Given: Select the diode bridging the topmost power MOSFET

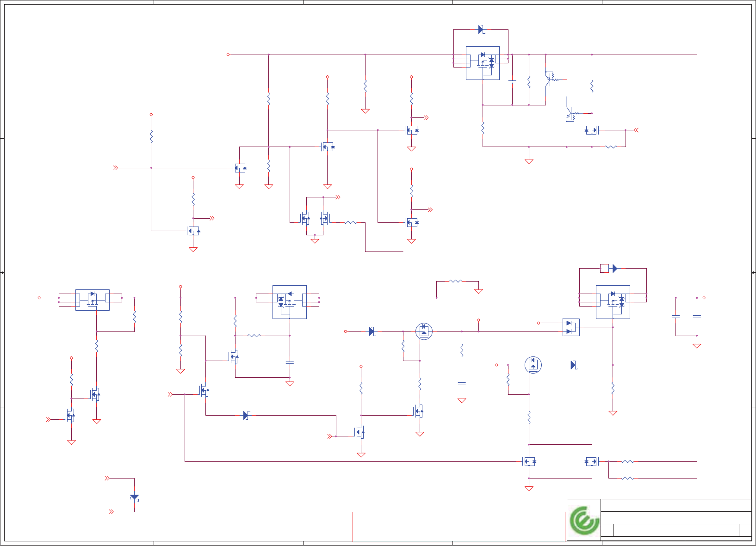Looking at the screenshot, I should (x=481, y=30).
